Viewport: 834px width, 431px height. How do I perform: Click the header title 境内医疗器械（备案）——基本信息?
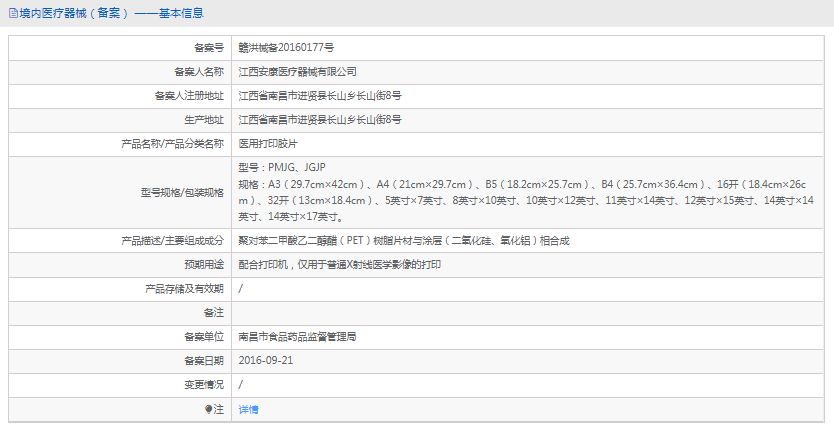(112, 13)
